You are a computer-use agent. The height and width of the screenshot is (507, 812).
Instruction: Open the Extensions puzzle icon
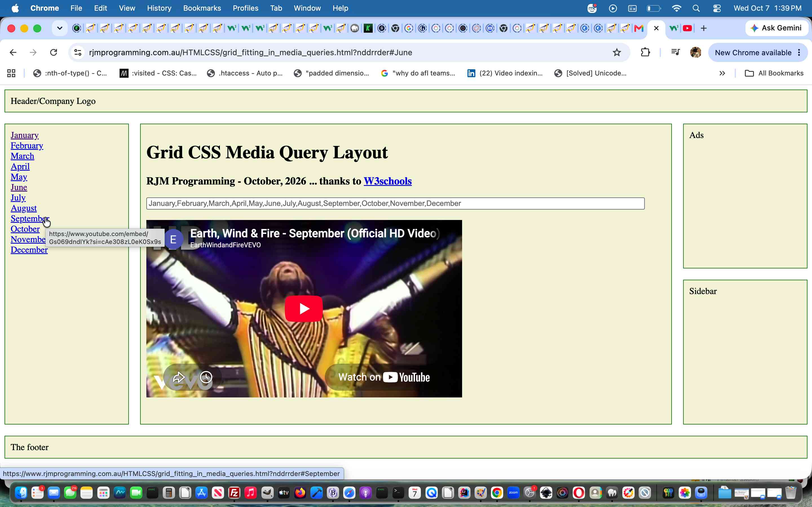645,52
